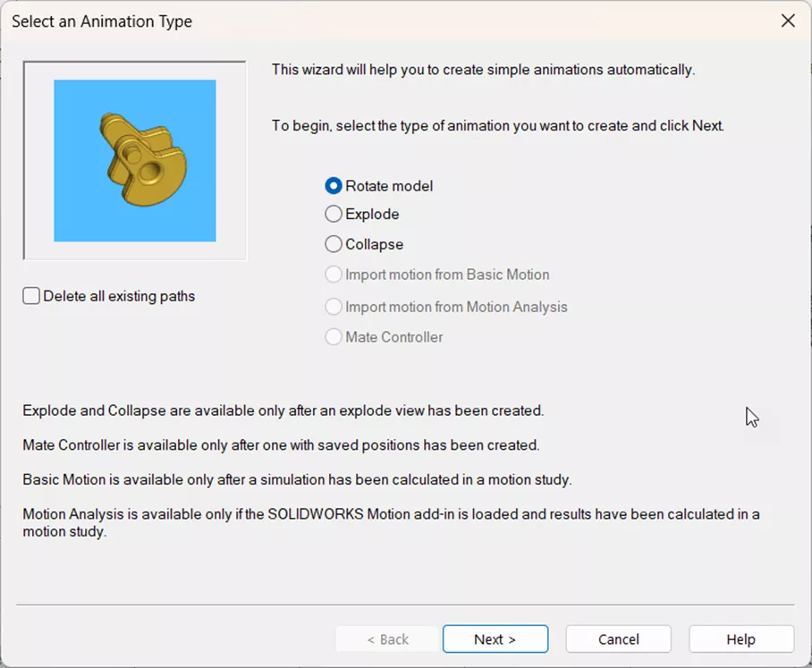Screen dimensions: 812x668
Task: Select the greyed-out Mate Controller radio button
Action: [x=334, y=337]
